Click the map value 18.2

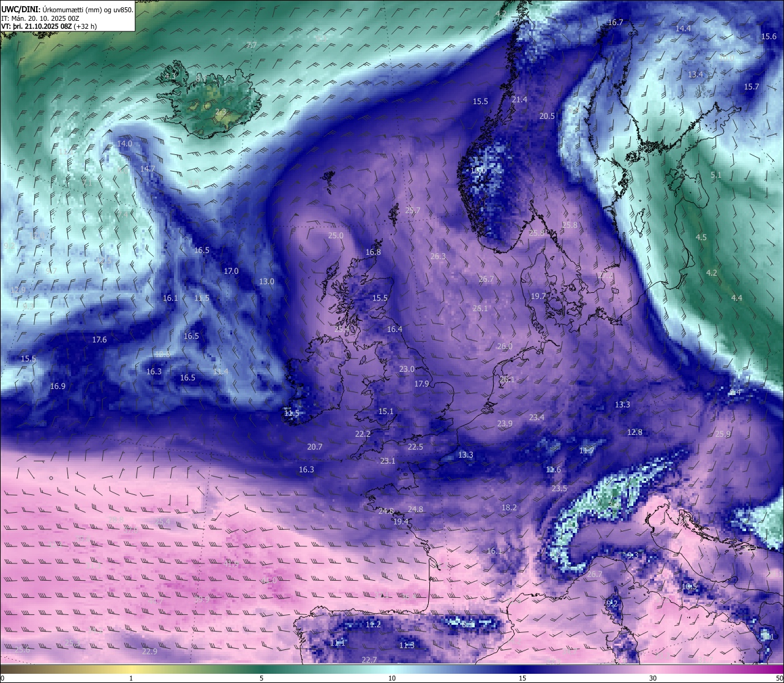point(509,508)
